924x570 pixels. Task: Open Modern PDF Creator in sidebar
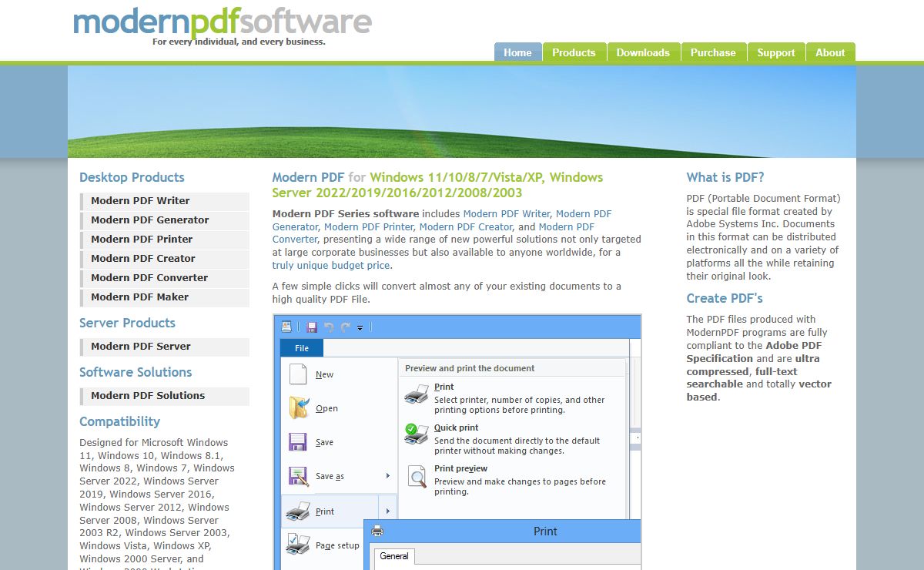tap(164, 259)
